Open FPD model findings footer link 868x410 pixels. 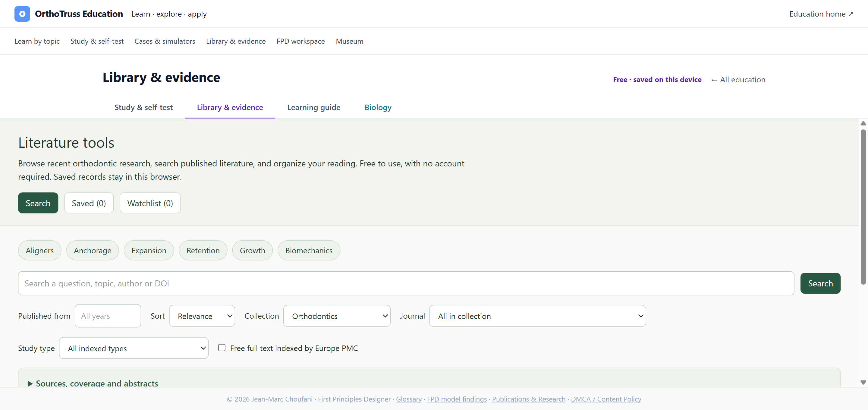(x=457, y=399)
